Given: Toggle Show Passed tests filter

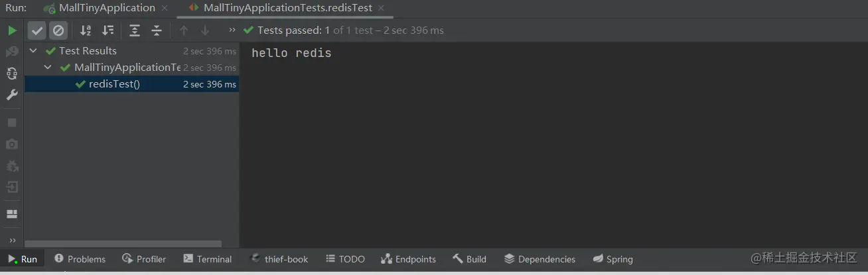Looking at the screenshot, I should coord(37,30).
